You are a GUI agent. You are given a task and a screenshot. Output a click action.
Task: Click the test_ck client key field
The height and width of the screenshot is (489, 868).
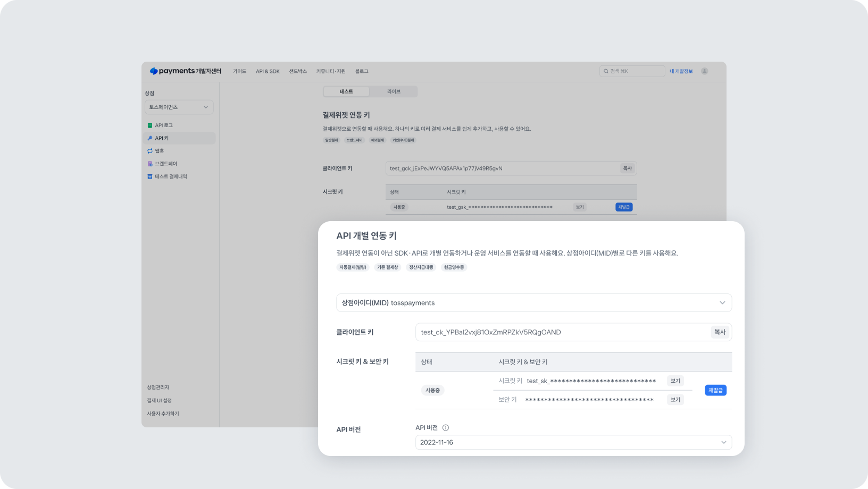(x=573, y=332)
